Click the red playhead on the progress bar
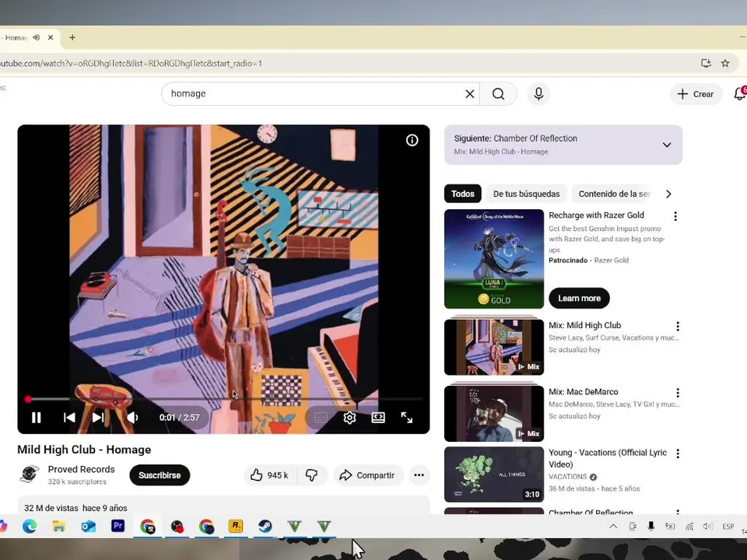The image size is (747, 560). [x=28, y=399]
